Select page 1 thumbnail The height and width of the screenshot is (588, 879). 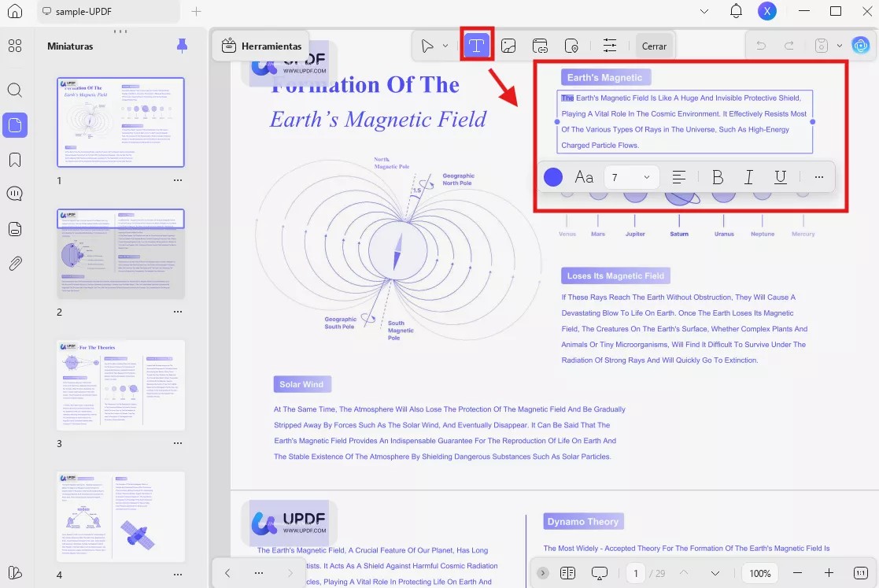120,122
